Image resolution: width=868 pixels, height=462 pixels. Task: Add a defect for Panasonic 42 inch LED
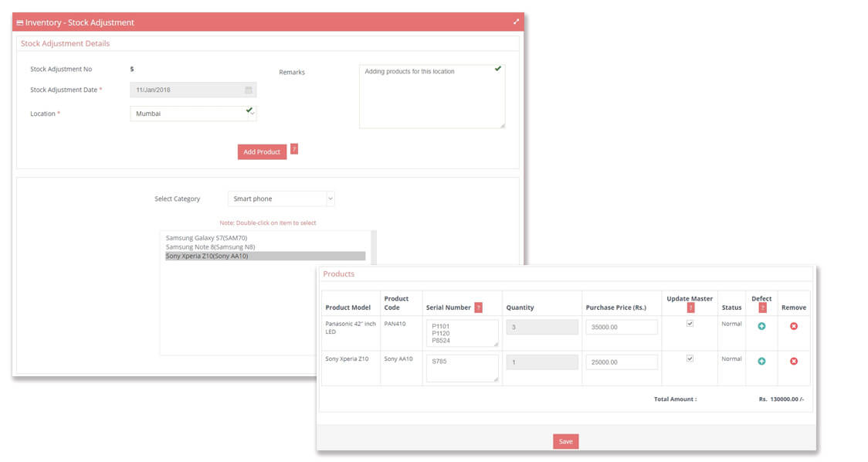[761, 327]
